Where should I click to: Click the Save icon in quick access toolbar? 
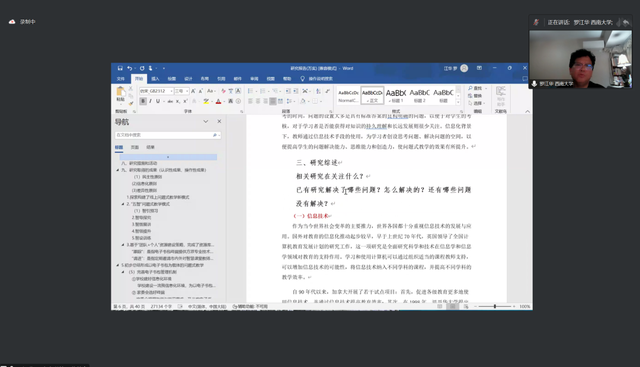[x=120, y=68]
